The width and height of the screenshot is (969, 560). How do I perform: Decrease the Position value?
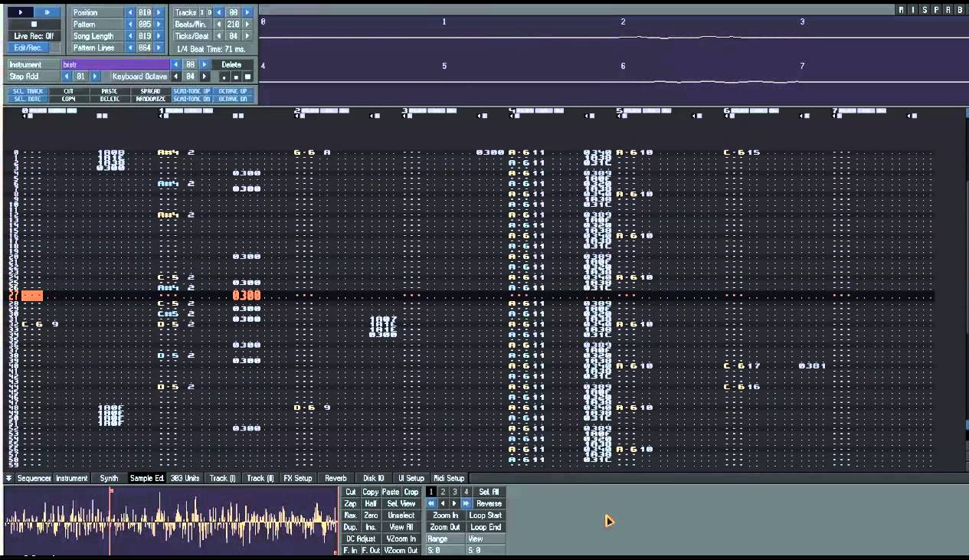click(130, 12)
